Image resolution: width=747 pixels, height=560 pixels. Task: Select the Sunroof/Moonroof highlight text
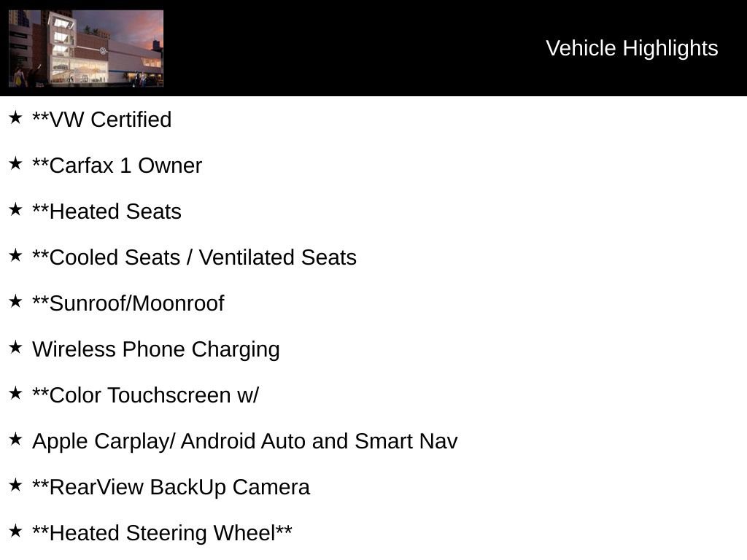[128, 303]
